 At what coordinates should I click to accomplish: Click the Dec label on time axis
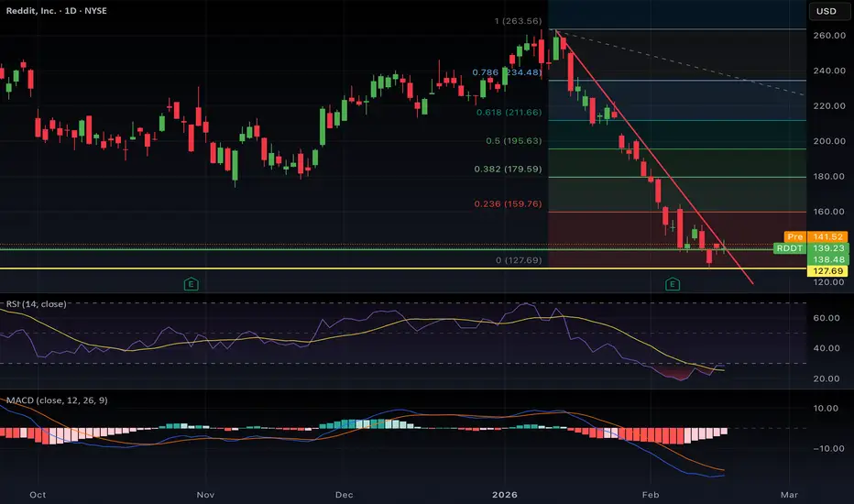click(x=345, y=495)
